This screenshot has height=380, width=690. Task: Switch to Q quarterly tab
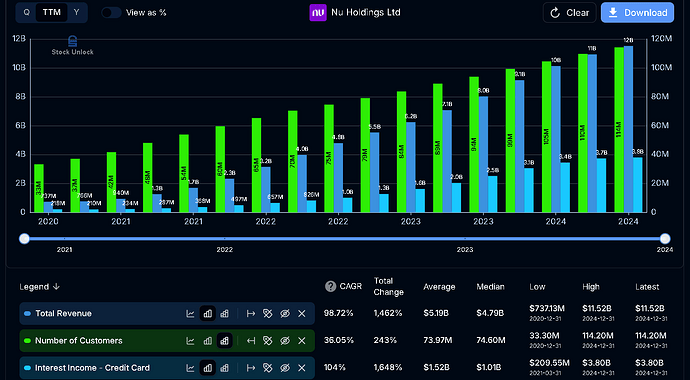(x=26, y=12)
